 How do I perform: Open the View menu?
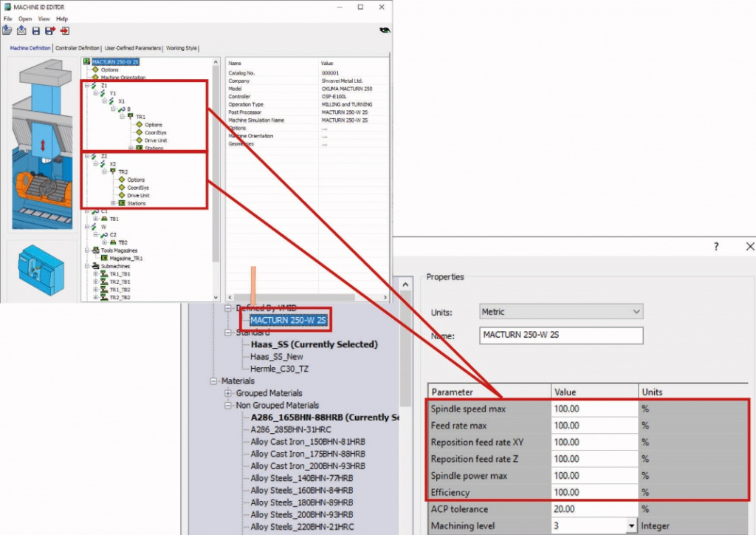(x=44, y=18)
